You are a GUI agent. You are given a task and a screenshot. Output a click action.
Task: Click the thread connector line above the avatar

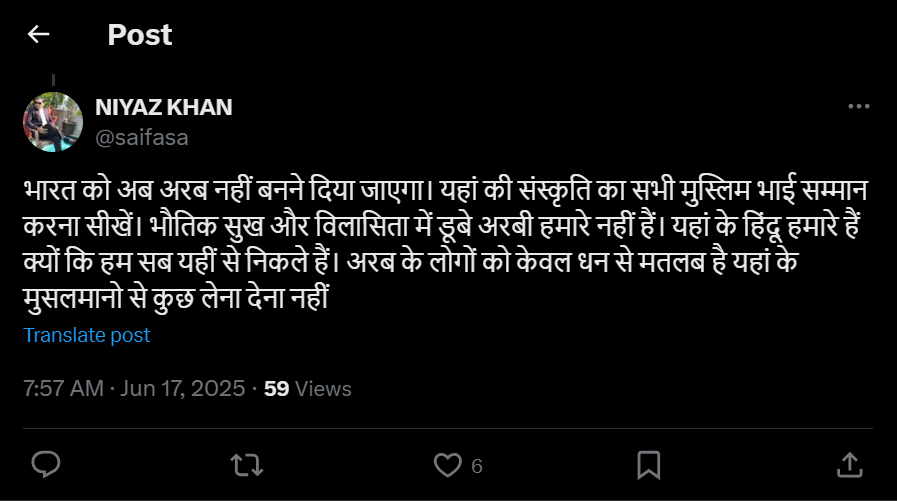(x=52, y=80)
